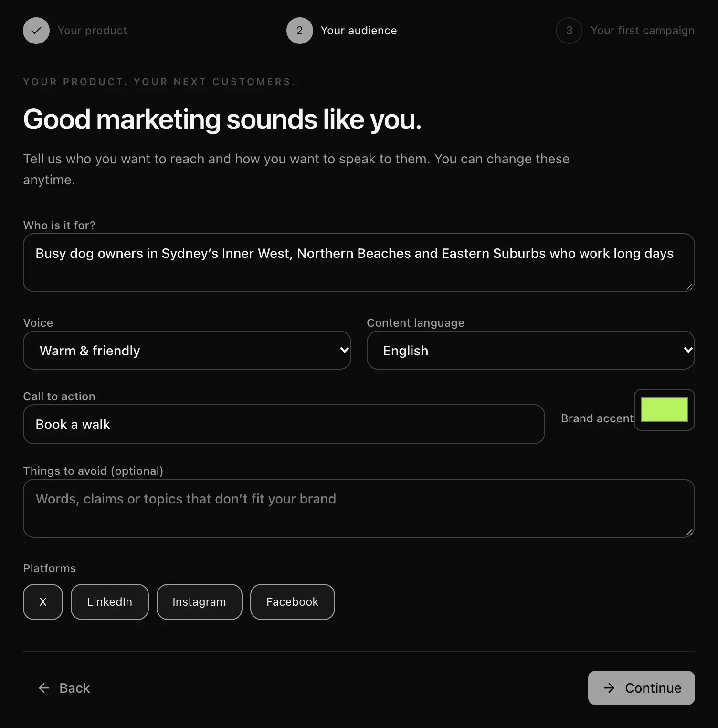This screenshot has width=718, height=728.
Task: Open the Your audience step label
Action: pos(359,31)
